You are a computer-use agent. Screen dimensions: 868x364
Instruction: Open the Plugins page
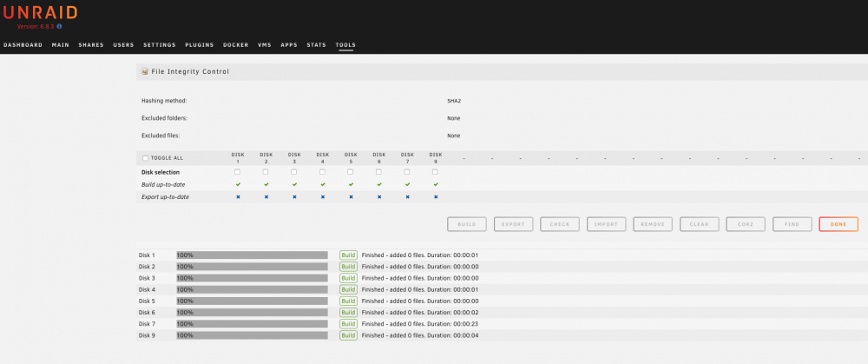200,45
